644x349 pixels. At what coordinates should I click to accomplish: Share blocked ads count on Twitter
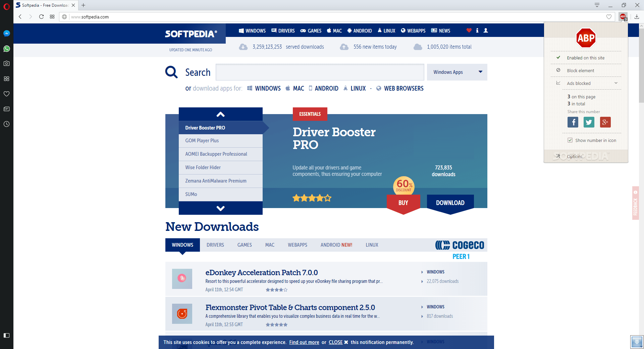(x=589, y=122)
